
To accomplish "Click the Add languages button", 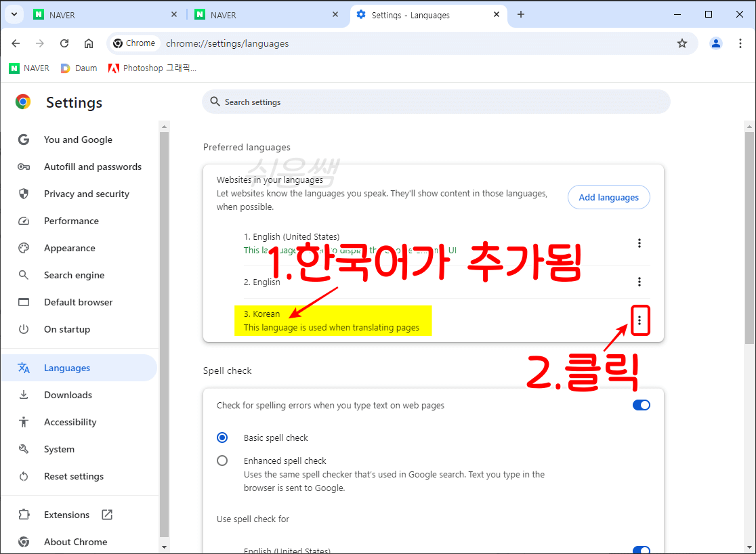I will point(608,196).
